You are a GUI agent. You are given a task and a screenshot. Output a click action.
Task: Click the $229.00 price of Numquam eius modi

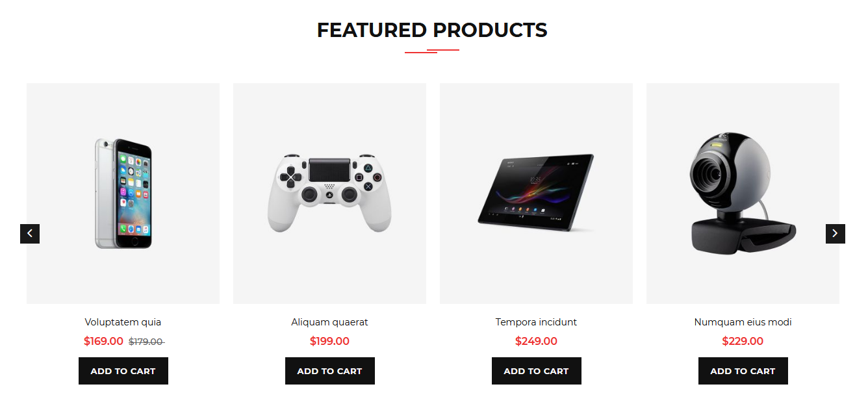point(743,341)
